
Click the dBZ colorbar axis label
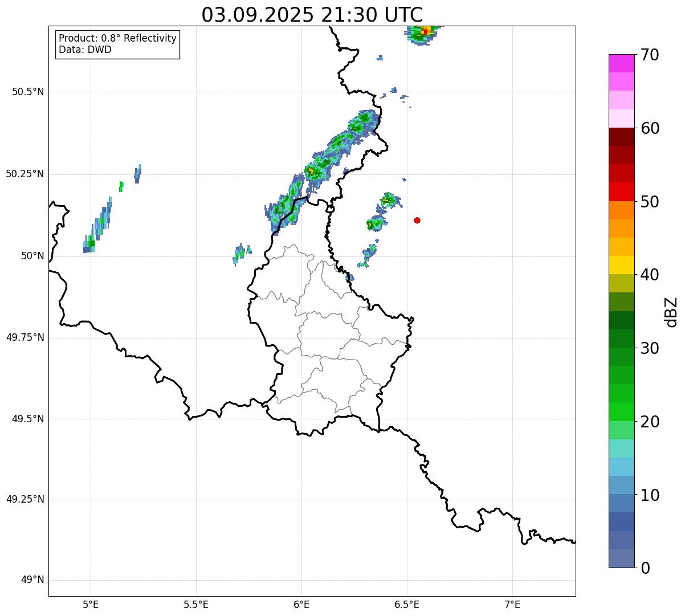click(671, 312)
